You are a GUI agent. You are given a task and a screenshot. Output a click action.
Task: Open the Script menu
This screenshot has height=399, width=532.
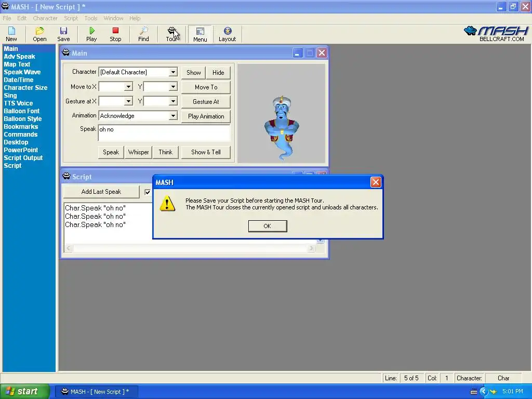(71, 18)
